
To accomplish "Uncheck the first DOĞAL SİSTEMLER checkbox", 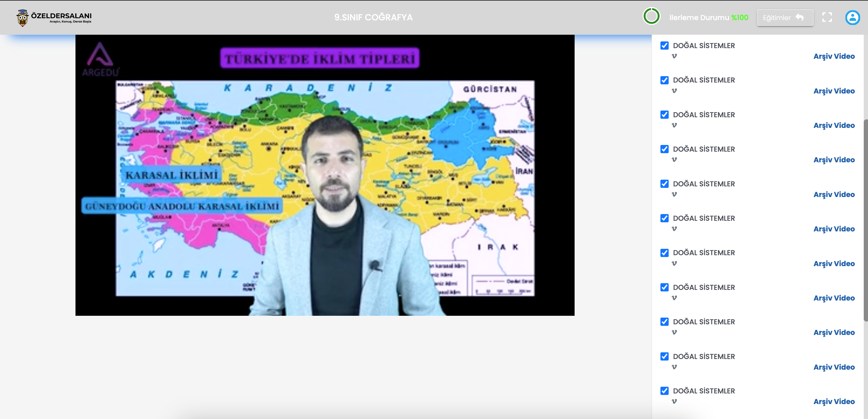I will click(664, 45).
